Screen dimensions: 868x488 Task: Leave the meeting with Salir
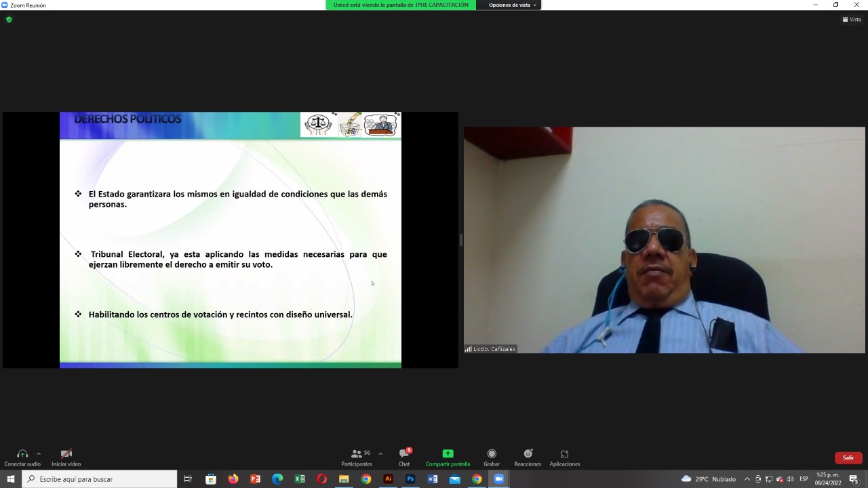pos(848,457)
